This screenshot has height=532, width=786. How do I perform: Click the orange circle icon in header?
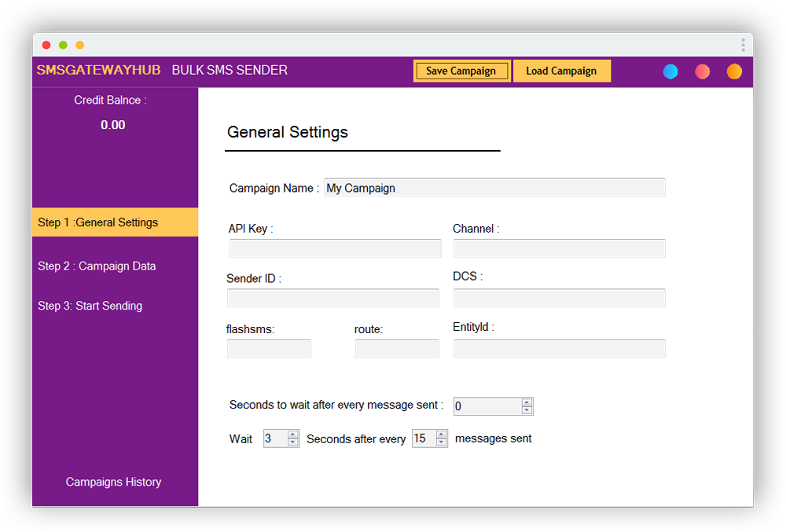coord(734,72)
